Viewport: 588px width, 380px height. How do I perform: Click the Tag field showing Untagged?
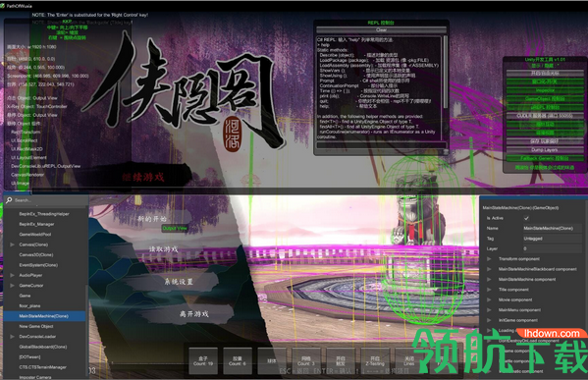[552, 239]
